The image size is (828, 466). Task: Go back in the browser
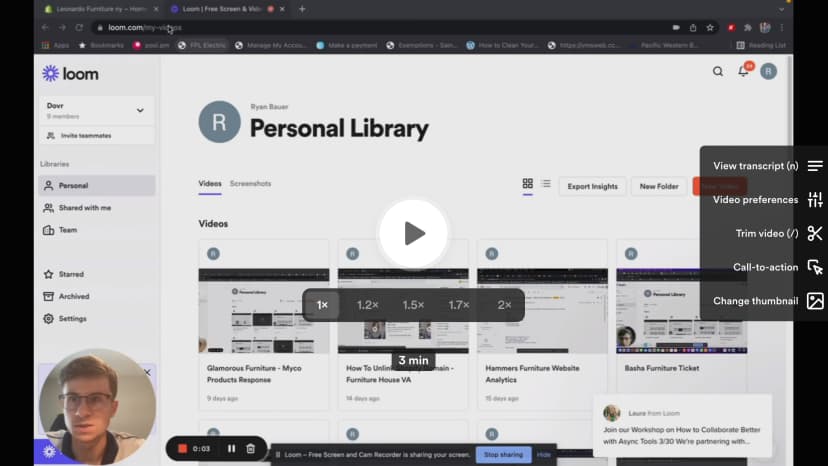pyautogui.click(x=45, y=27)
